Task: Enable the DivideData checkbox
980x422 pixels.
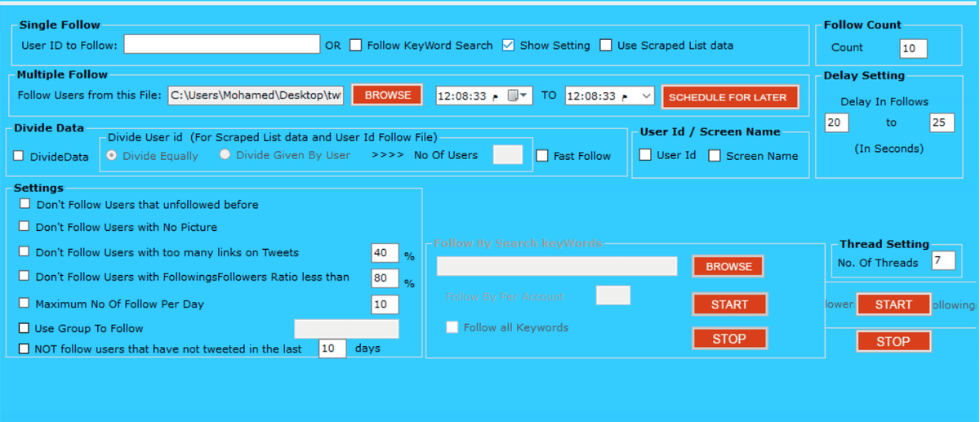Action: click(19, 156)
